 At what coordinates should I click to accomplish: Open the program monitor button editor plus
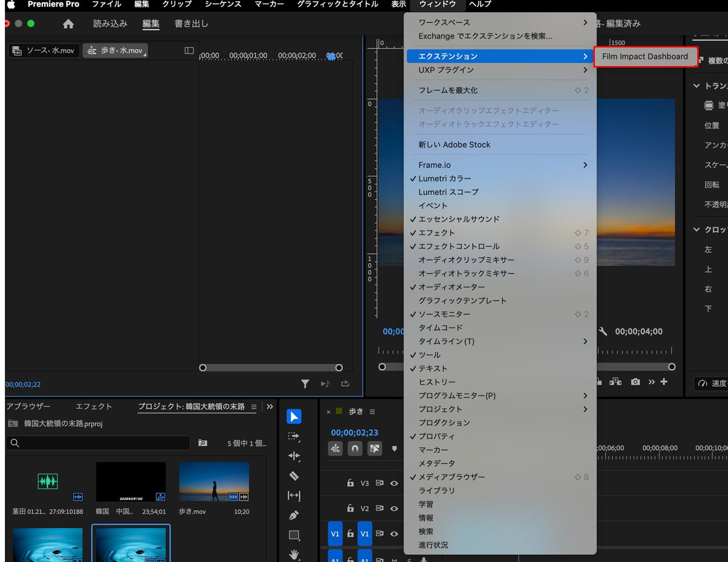coord(664,382)
